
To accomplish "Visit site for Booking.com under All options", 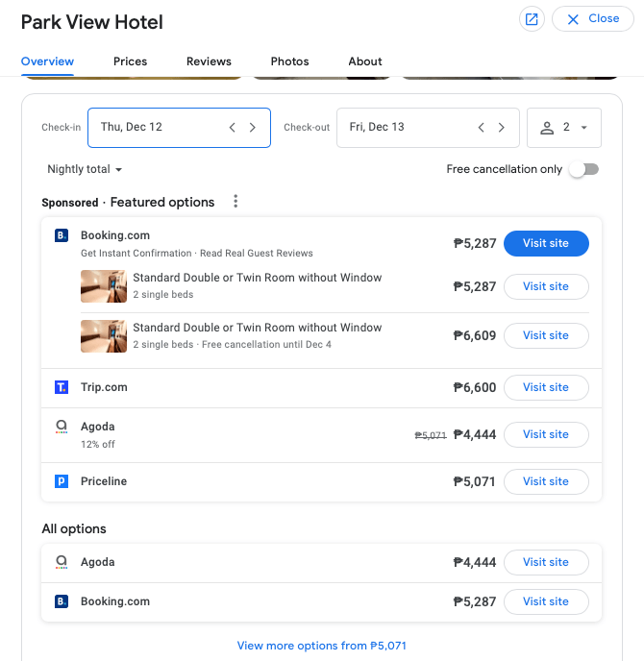I will 546,601.
